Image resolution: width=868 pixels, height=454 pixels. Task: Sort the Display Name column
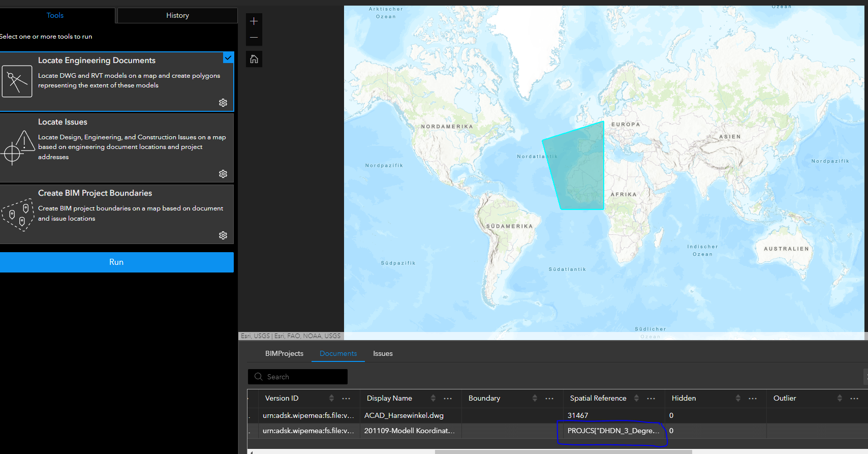433,398
